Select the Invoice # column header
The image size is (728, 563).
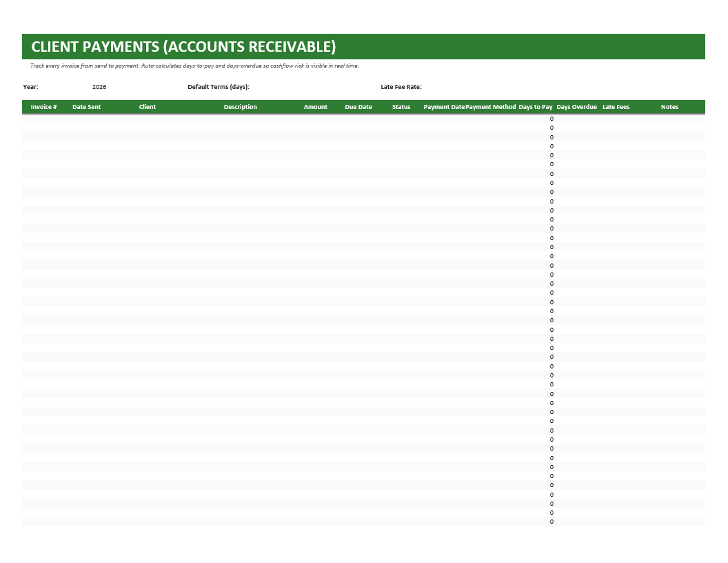43,107
